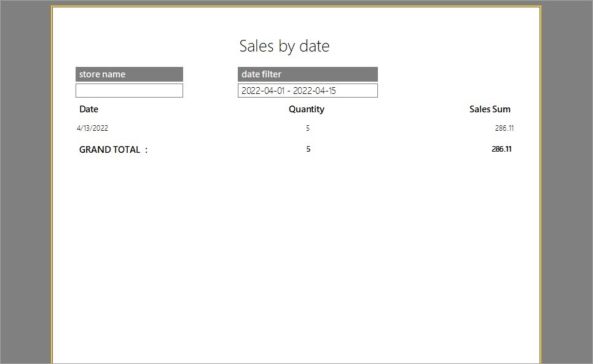Select the "store name" gray header label
The width and height of the screenshot is (593, 364).
pos(129,74)
